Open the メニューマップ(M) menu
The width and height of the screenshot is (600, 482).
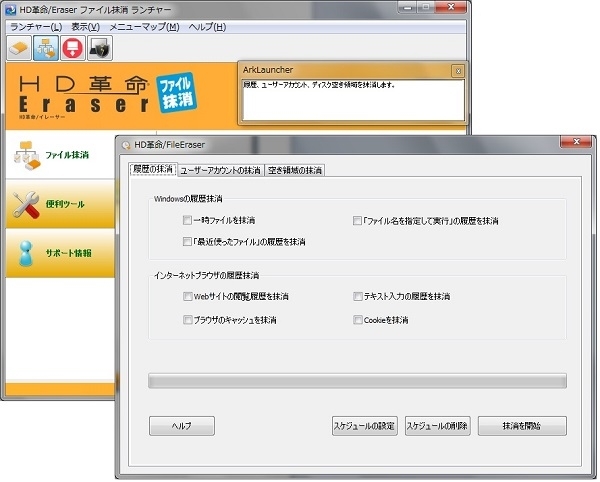(144, 27)
